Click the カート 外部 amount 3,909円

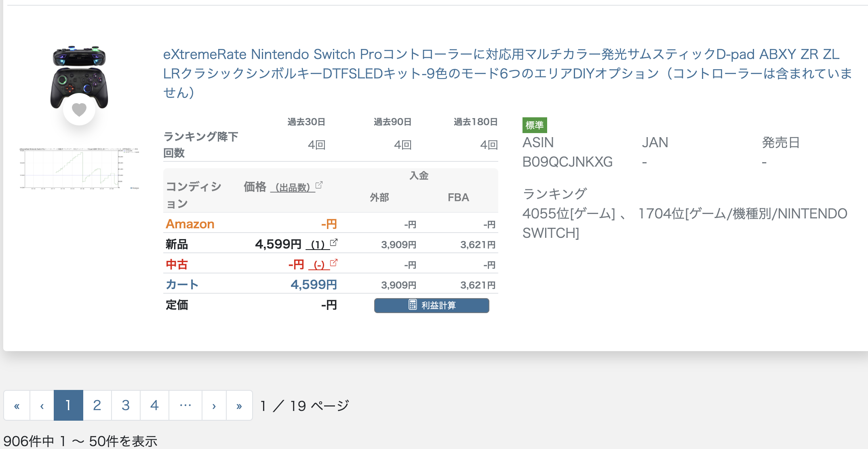[x=398, y=285]
